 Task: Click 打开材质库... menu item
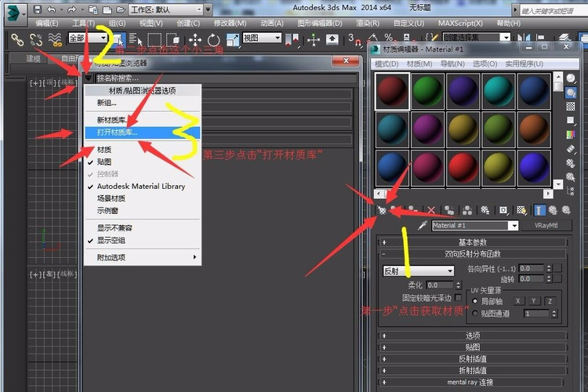143,132
